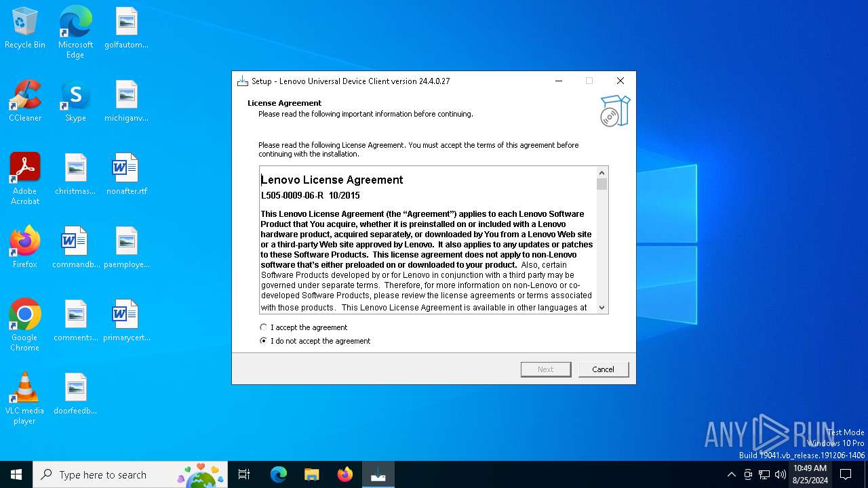
Task: Click the disabled Next button
Action: tap(545, 369)
